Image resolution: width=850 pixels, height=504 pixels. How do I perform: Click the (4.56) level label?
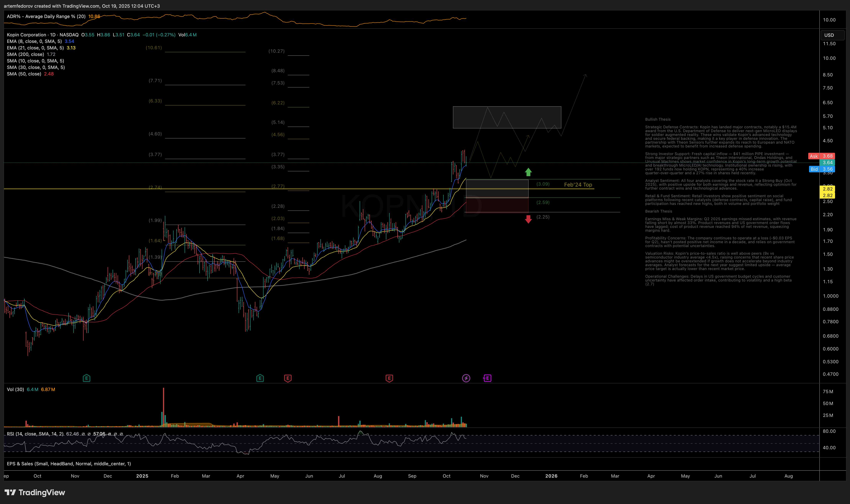[x=278, y=134]
